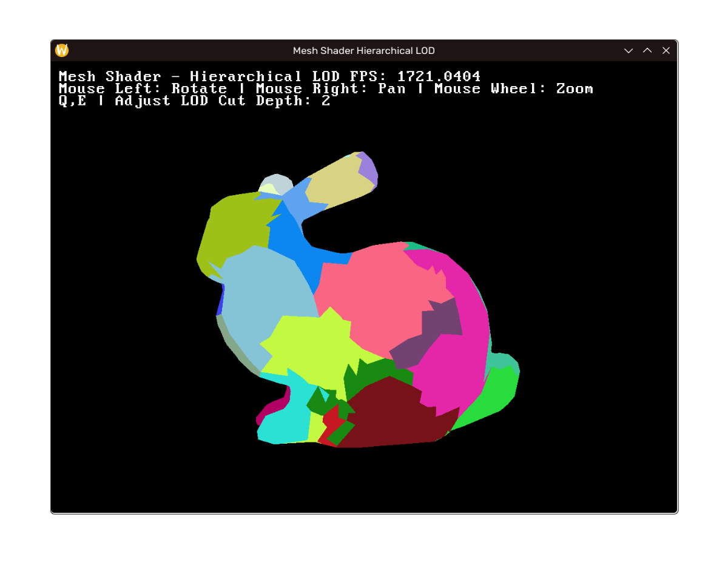Screen dimensions: 728x571
Task: Minimize the window with the down chevron
Action: tap(629, 50)
